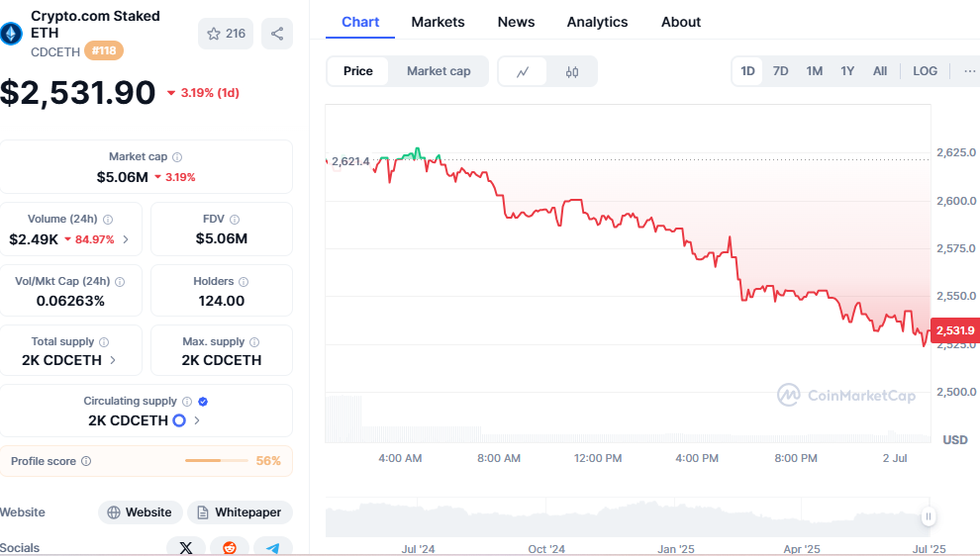Click the Total supply info icon

[x=104, y=341]
